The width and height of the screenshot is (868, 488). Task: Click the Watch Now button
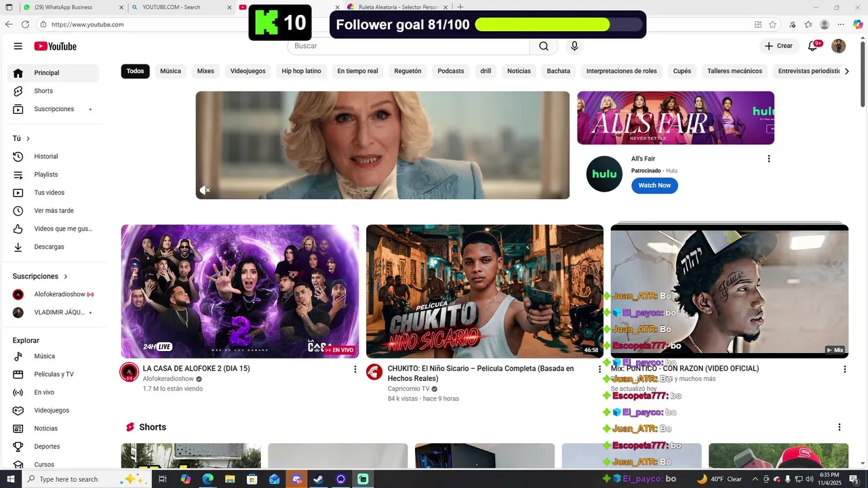[654, 186]
